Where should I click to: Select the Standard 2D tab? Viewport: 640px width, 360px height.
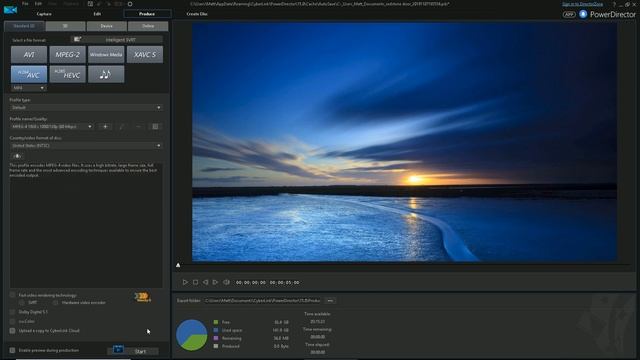tap(24, 26)
